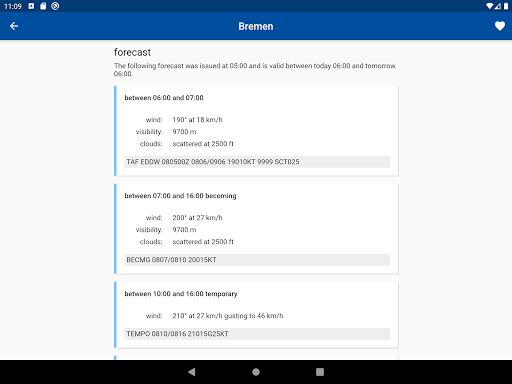Open the 10:00 to 16:00 temporary card
The width and height of the screenshot is (512, 384).
256,315
